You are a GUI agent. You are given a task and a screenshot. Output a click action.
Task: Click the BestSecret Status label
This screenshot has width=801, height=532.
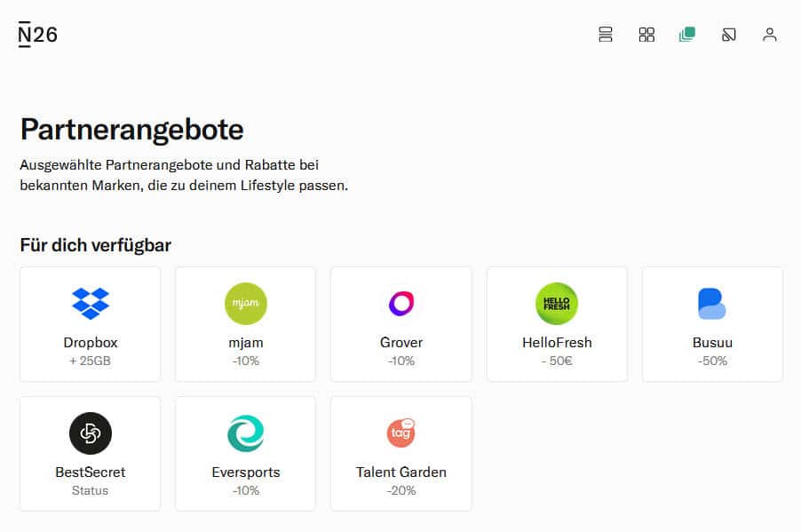tap(91, 491)
